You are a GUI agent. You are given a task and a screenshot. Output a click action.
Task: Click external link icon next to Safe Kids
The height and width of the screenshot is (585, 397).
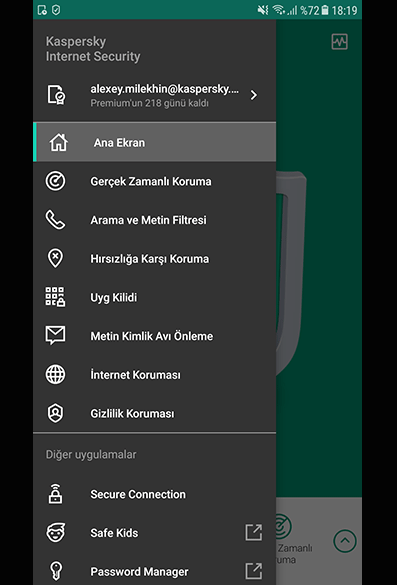(254, 532)
